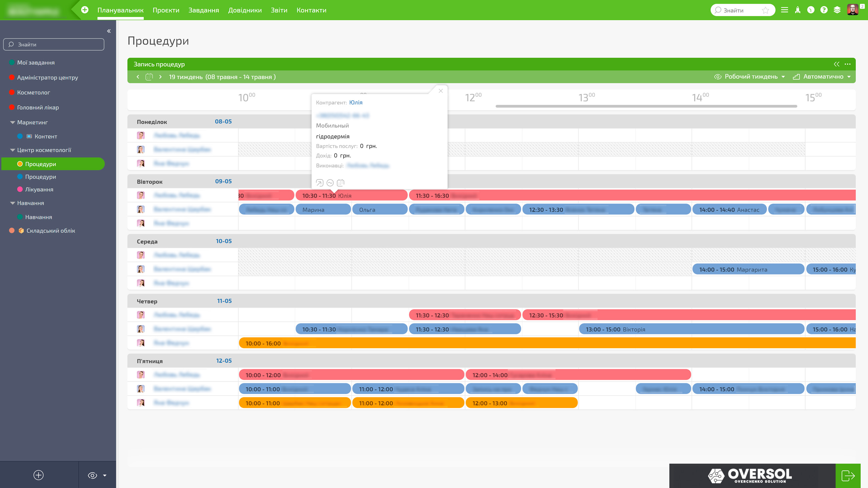868x488 pixels.
Task: Click the open-in-new arrow icon in popup
Action: (319, 183)
